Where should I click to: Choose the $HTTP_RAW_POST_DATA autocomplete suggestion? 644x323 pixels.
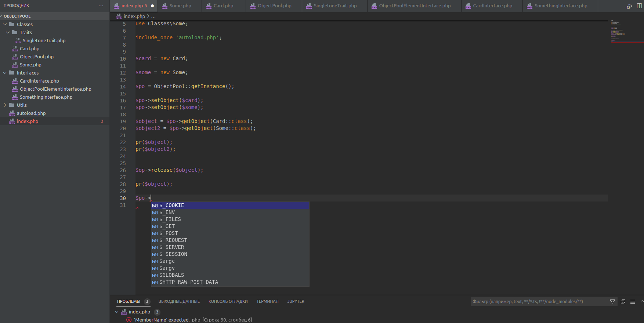click(x=230, y=282)
